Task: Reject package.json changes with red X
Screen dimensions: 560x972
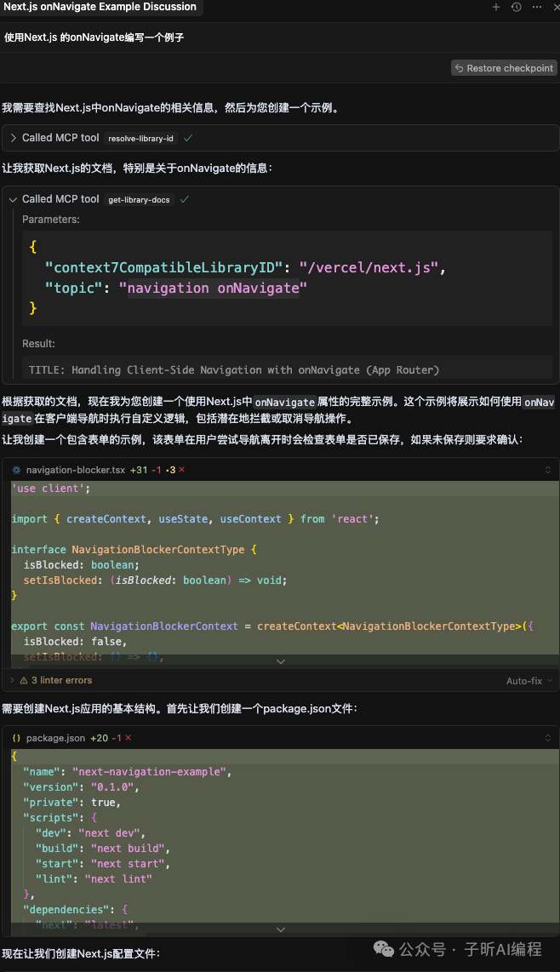Action: pyautogui.click(x=128, y=738)
